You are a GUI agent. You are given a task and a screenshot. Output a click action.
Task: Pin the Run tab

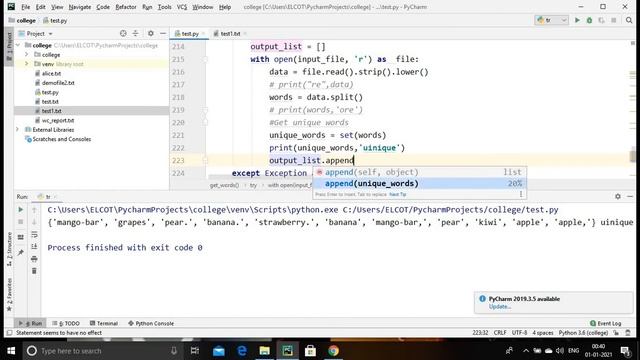point(20,253)
